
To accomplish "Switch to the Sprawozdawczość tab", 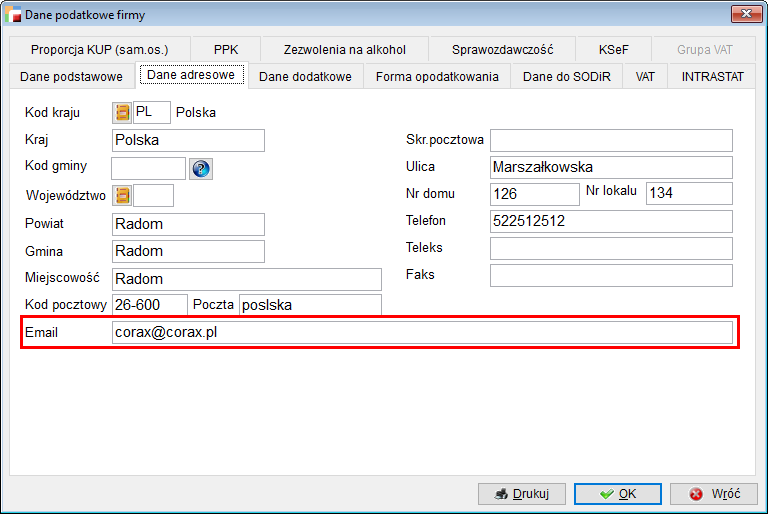I will click(x=503, y=49).
